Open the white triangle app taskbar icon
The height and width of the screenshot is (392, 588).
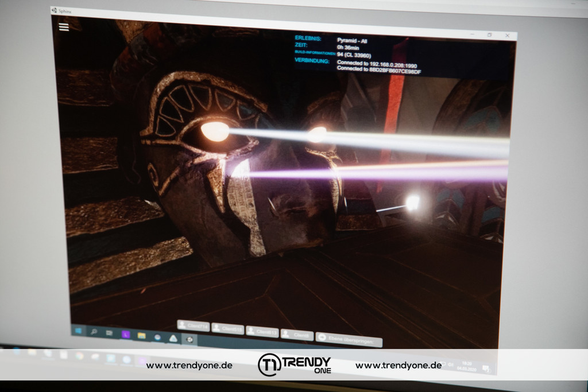point(173,338)
